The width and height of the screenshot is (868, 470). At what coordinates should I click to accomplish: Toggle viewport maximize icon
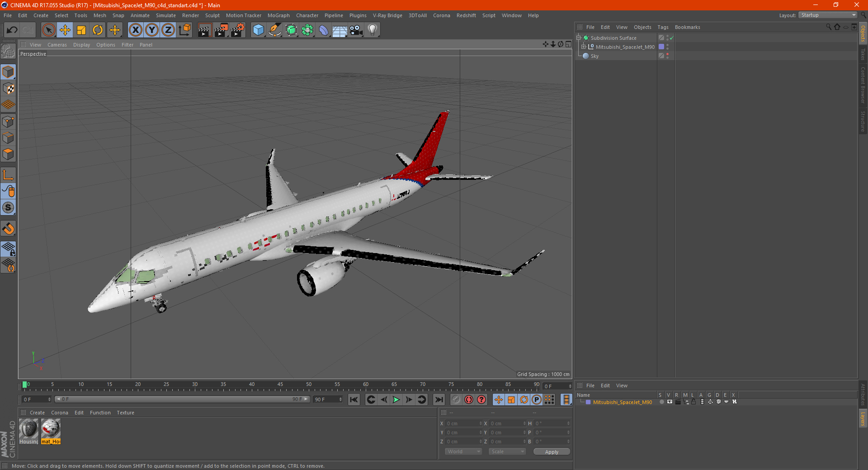click(568, 44)
